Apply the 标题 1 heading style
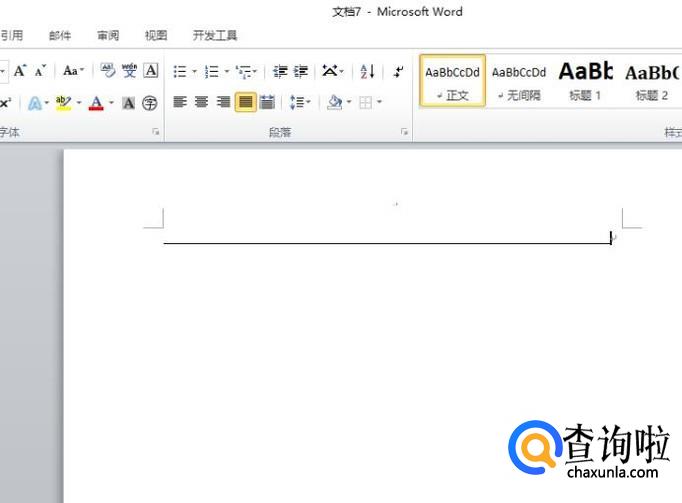The image size is (682, 503). click(585, 81)
